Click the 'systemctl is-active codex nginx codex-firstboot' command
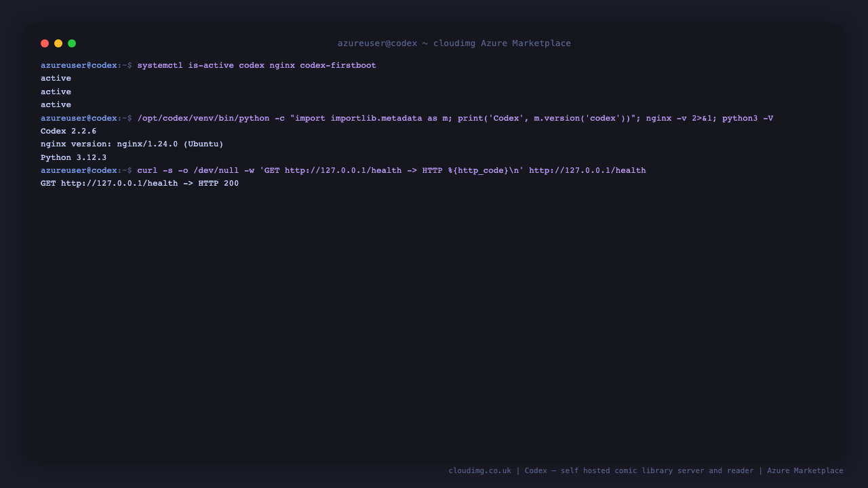This screenshot has width=868, height=488. click(x=256, y=66)
